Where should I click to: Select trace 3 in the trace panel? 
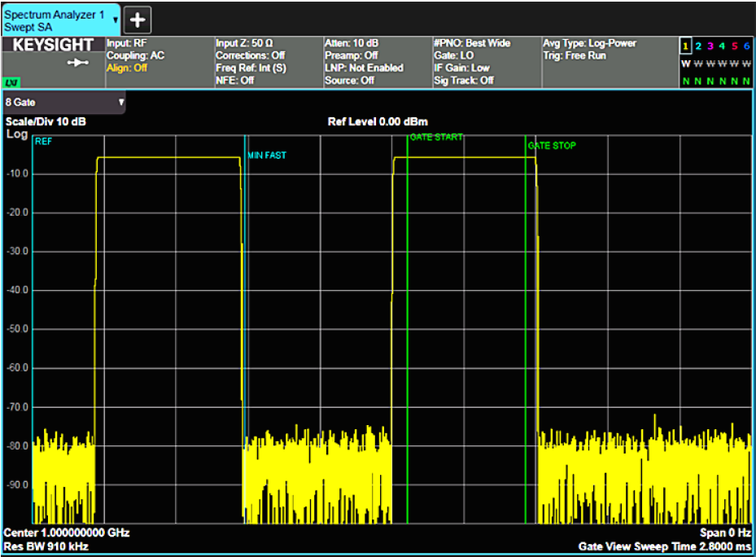[709, 46]
